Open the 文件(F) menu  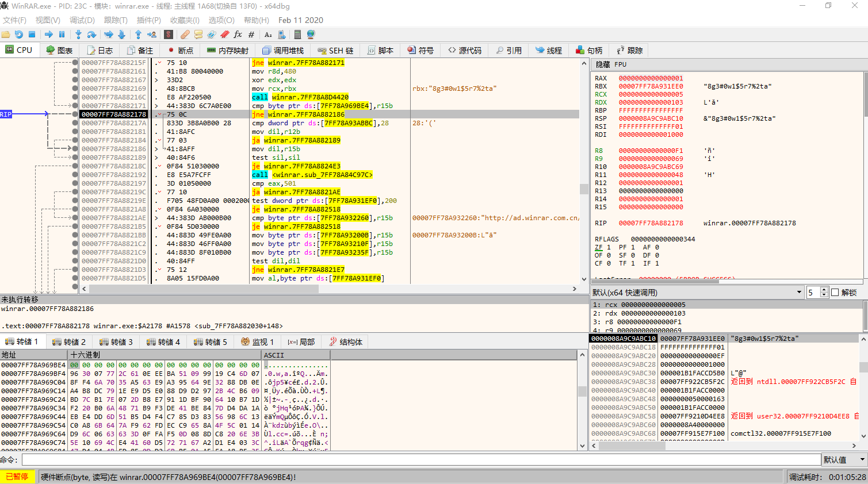(14, 20)
